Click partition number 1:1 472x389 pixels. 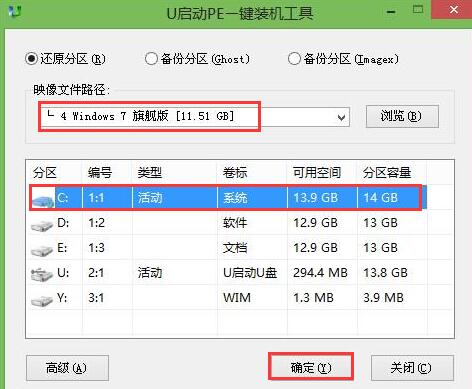[x=96, y=198]
